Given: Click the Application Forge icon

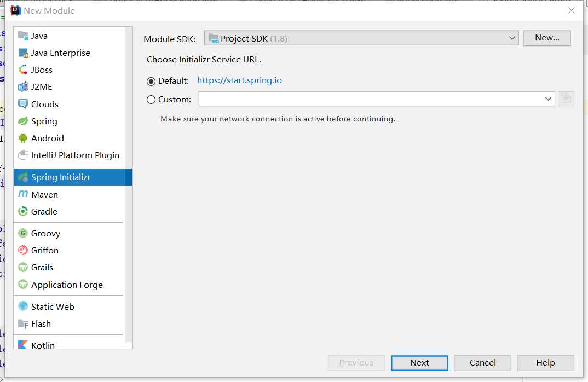Looking at the screenshot, I should tap(23, 285).
